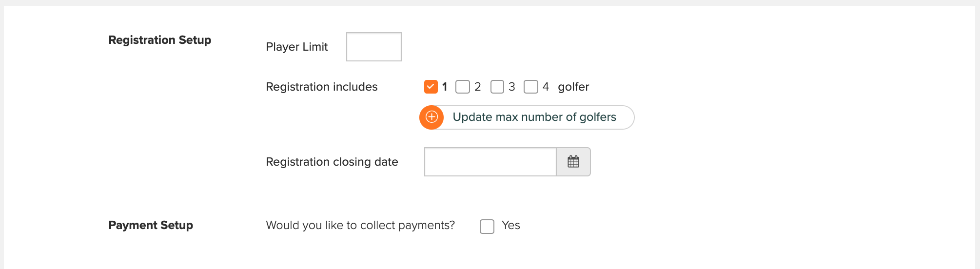Click the collect payments question text
The width and height of the screenshot is (980, 269).
click(360, 225)
